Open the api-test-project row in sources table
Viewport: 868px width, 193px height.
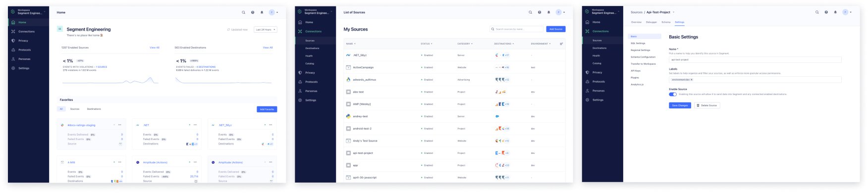coord(454,153)
